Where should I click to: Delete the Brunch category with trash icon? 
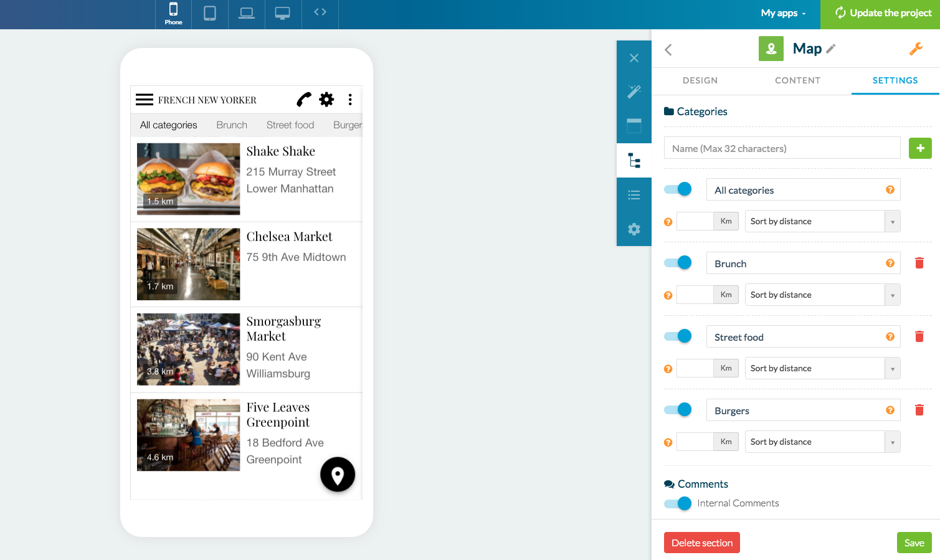(x=919, y=263)
